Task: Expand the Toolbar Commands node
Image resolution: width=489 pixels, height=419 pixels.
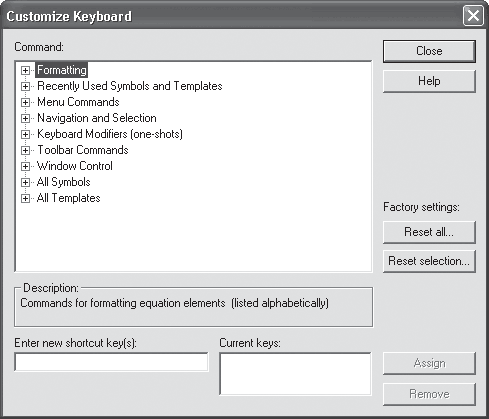Action: click(x=25, y=150)
